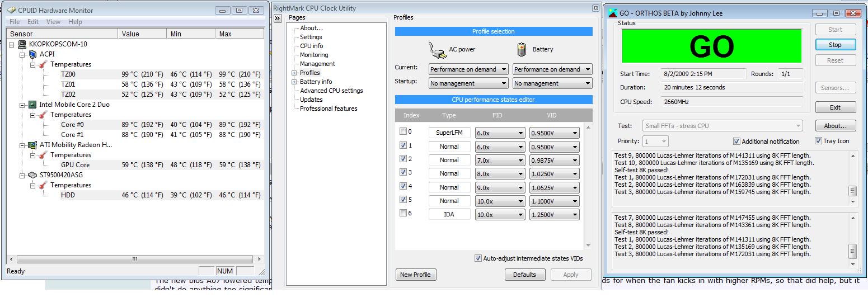Click the Defaults button
The width and height of the screenshot is (868, 302).
(524, 275)
